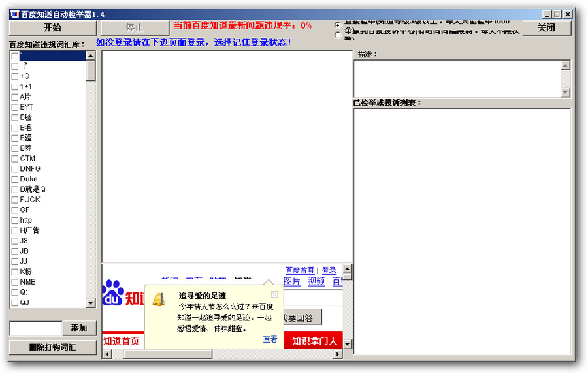Minimize the 百度知道自动检举器 window

[547, 14]
